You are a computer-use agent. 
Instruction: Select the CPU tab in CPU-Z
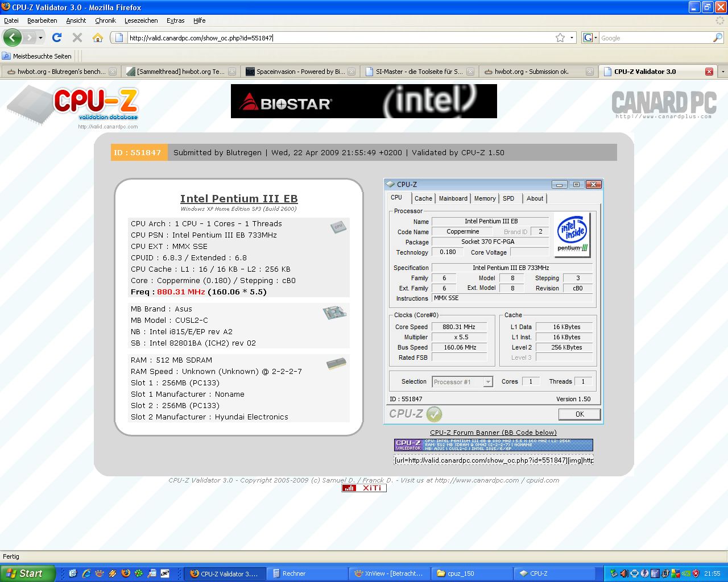396,198
